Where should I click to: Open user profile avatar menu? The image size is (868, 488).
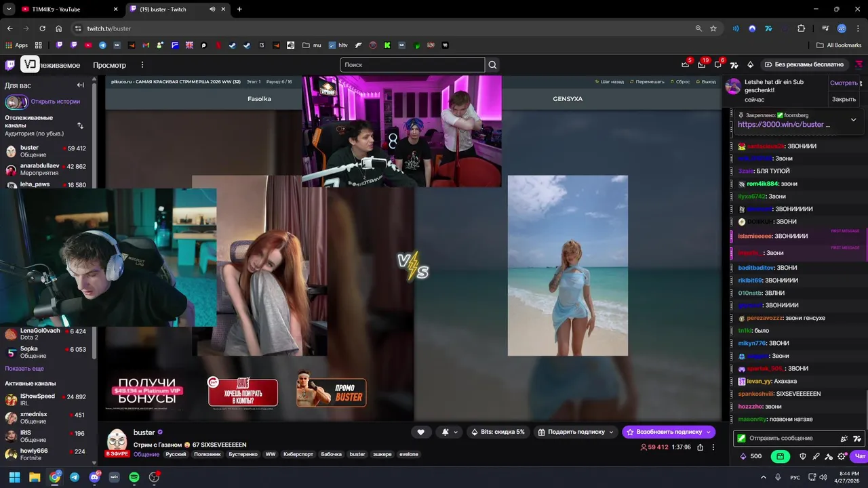(x=859, y=64)
